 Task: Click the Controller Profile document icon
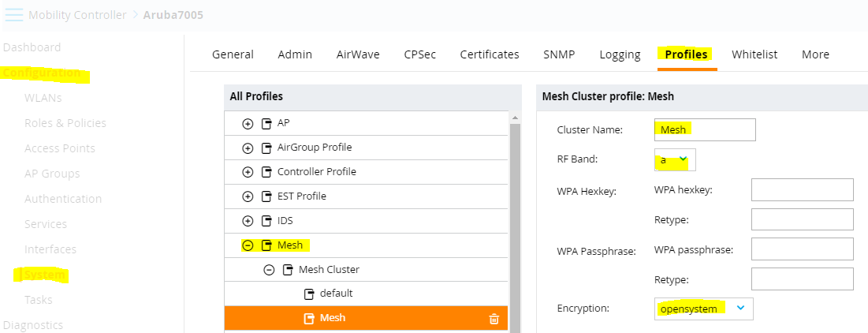tap(266, 172)
